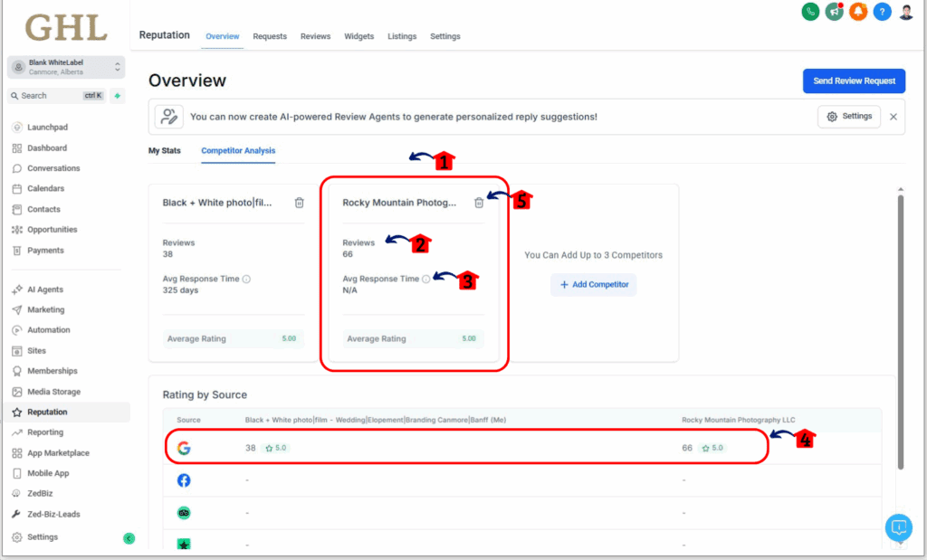927x560 pixels.
Task: Click the 66 Google reviews value
Action: coord(686,448)
